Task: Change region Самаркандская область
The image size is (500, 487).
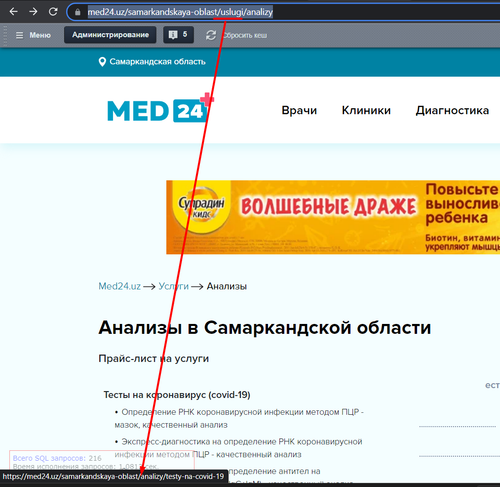Action: click(157, 62)
